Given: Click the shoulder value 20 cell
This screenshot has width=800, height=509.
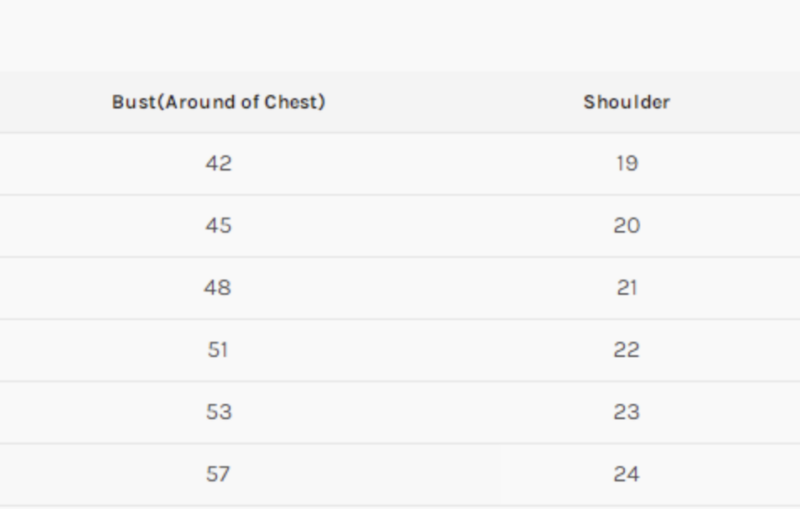Looking at the screenshot, I should tap(626, 225).
